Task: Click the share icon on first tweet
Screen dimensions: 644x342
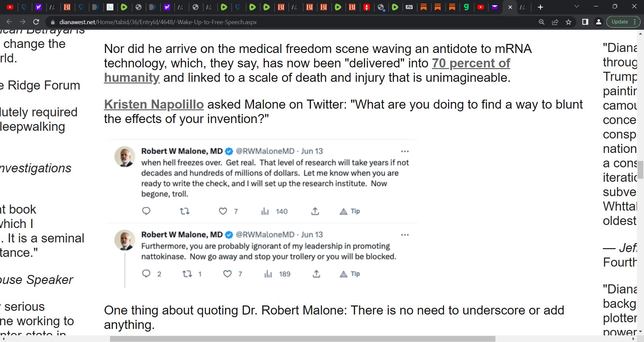Action: [315, 211]
